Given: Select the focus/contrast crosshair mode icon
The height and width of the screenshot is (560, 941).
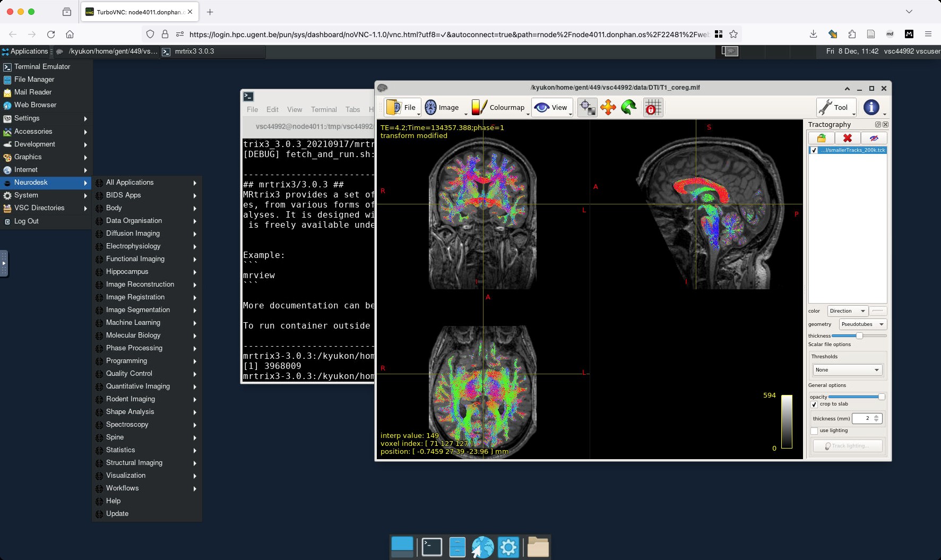Looking at the screenshot, I should [x=586, y=107].
